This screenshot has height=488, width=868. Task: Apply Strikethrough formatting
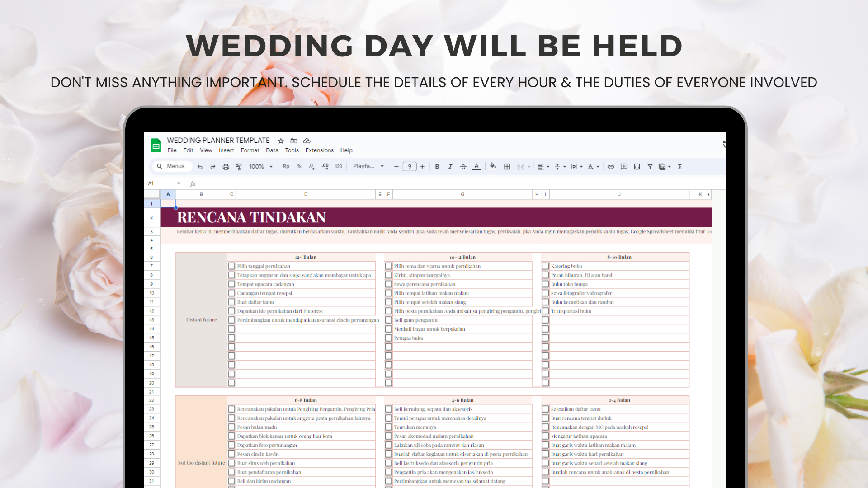pos(463,167)
